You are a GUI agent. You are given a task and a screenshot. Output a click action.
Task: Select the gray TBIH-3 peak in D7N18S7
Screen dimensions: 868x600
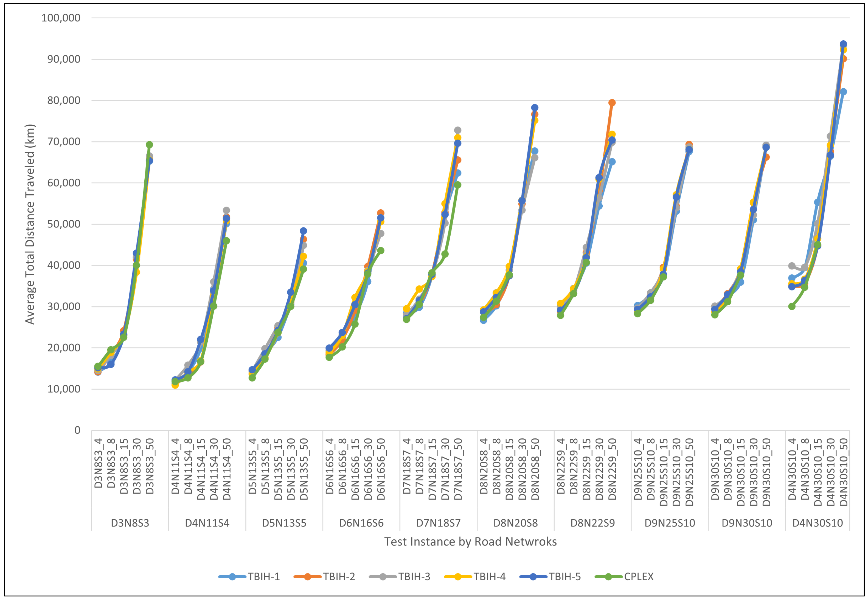pos(458,130)
